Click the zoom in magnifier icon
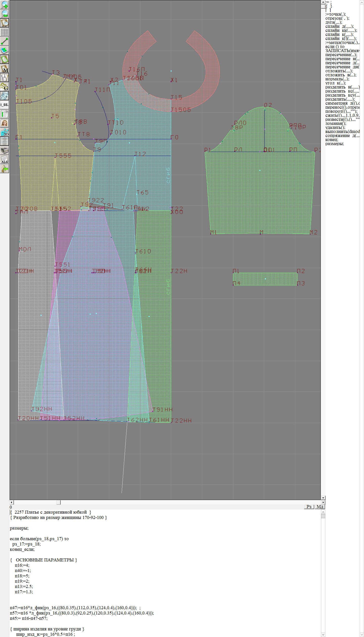 [5, 5]
